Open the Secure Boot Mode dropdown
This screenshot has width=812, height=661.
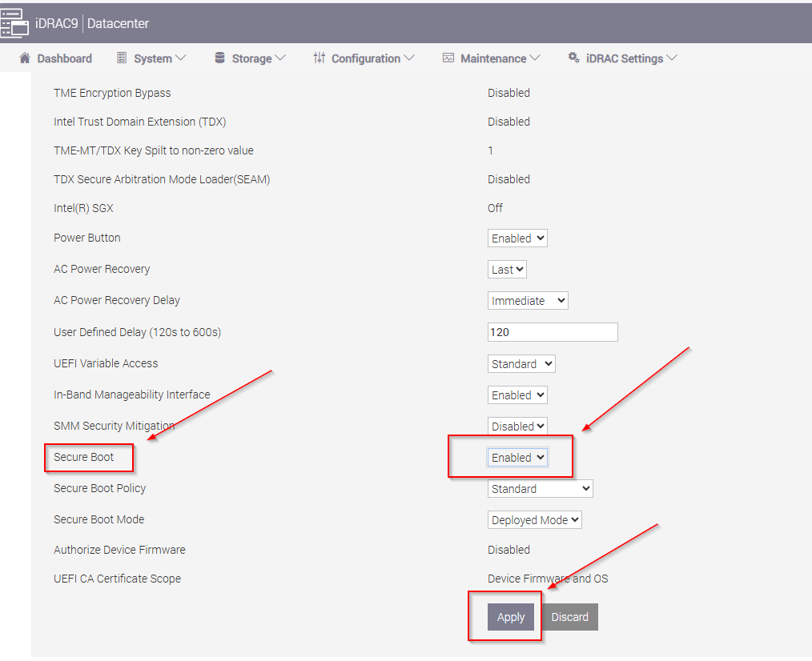click(x=535, y=520)
